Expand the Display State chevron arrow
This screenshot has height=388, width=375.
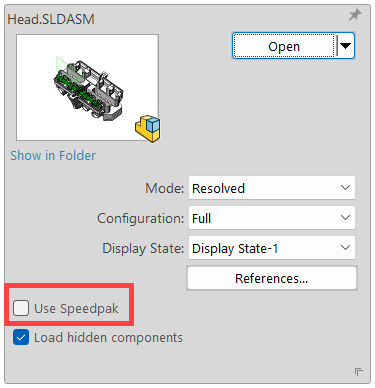pyautogui.click(x=346, y=248)
